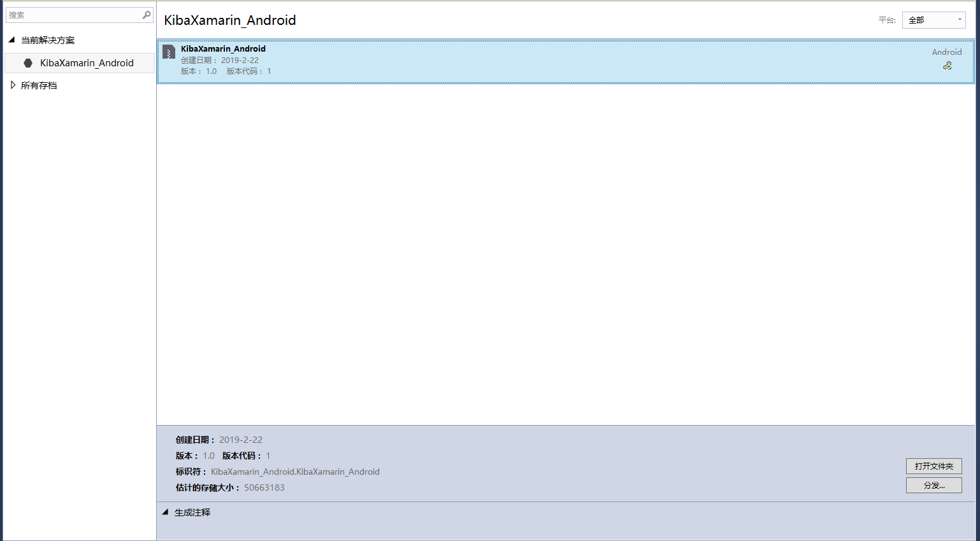Screen dimensions: 980x541
Task: Select the bold KibaXamarin_Android archive entry name
Action: (223, 48)
